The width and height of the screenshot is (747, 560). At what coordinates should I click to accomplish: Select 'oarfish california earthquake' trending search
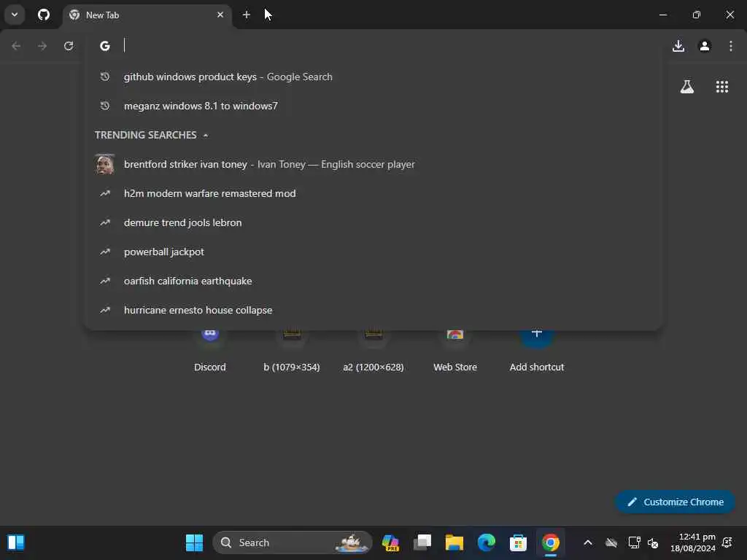click(373, 281)
